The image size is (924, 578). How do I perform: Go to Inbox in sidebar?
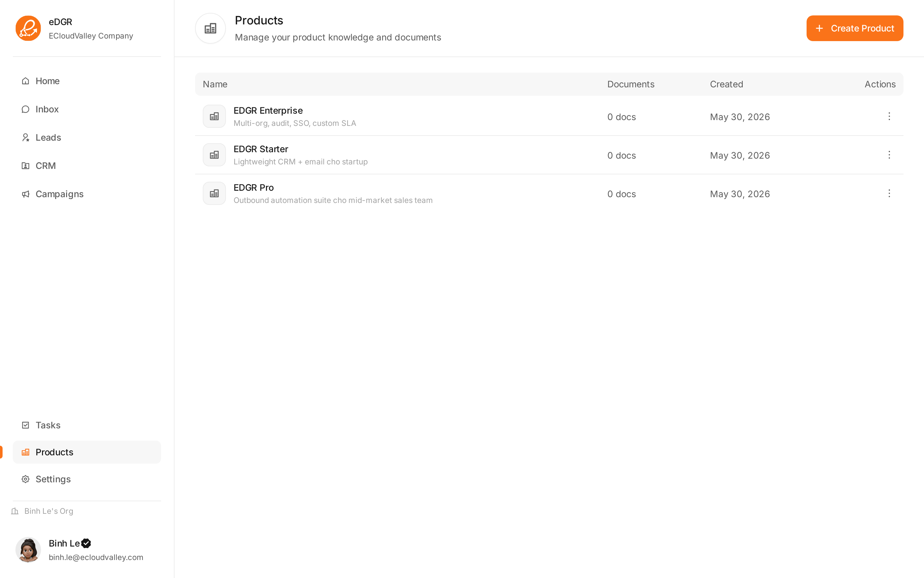click(87, 109)
